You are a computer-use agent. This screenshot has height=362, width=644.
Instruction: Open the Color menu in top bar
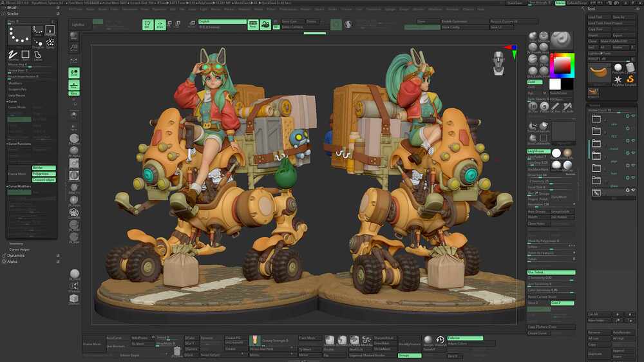coord(114,8)
